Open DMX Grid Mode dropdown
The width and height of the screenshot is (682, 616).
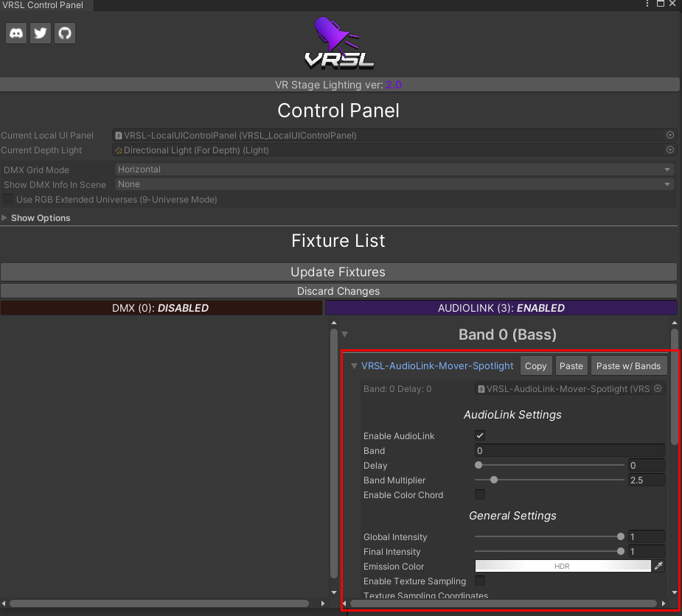pos(394,169)
